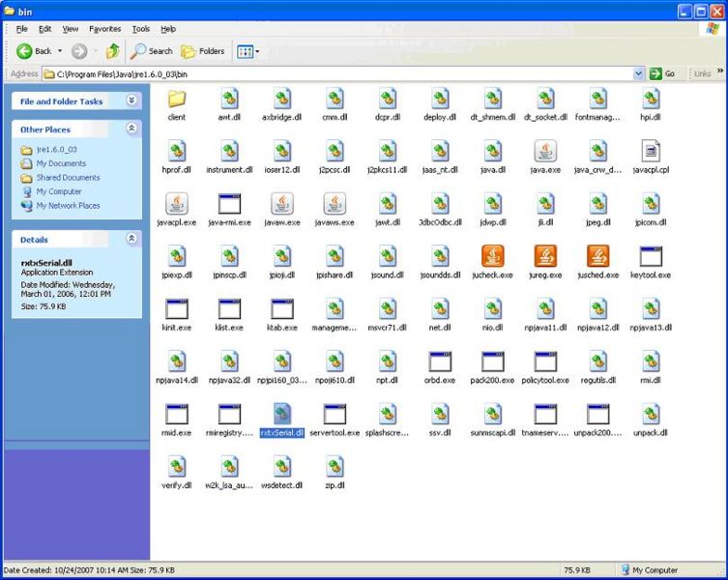This screenshot has width=728, height=580.
Task: Open the client folder
Action: coord(177,99)
